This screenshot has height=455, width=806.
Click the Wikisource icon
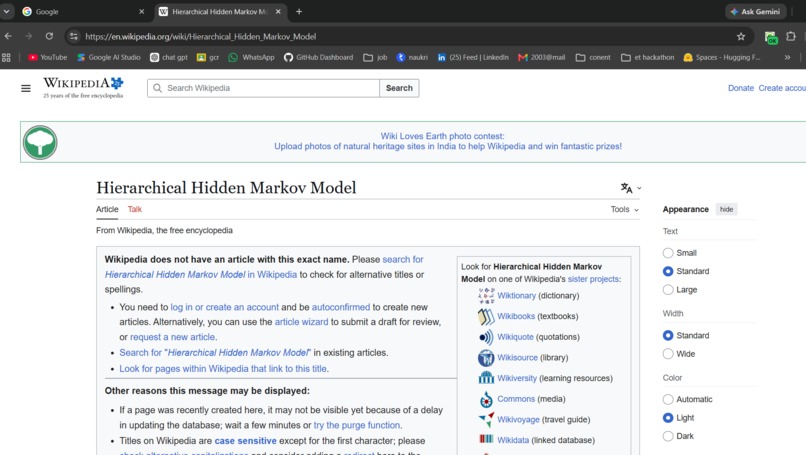486,357
